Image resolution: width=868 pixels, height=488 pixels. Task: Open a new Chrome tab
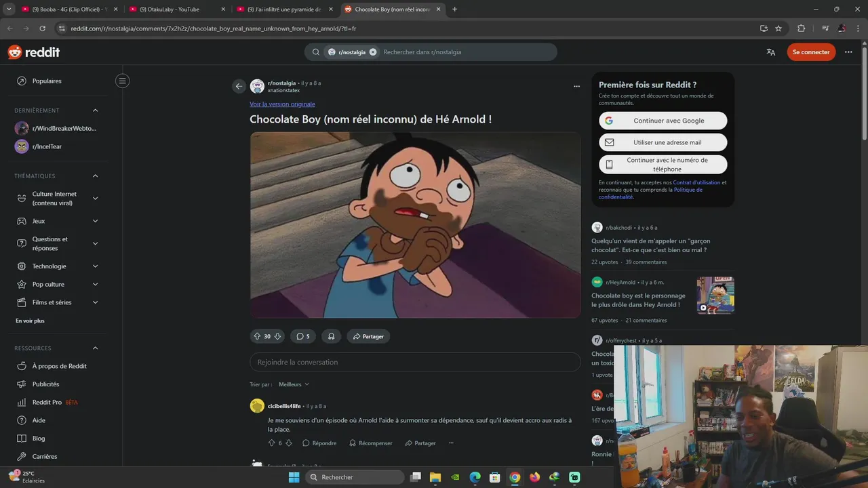pyautogui.click(x=454, y=9)
